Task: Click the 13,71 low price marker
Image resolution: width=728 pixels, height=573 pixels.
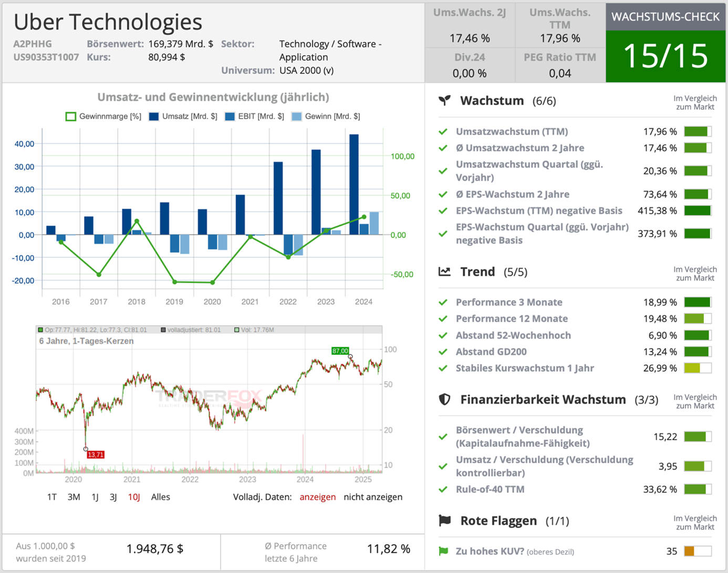Action: tap(96, 455)
